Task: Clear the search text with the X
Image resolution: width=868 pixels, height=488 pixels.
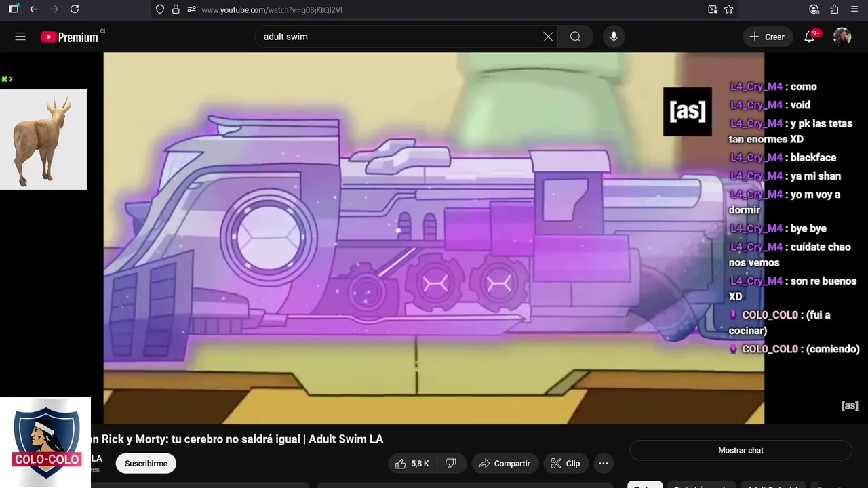Action: point(548,37)
